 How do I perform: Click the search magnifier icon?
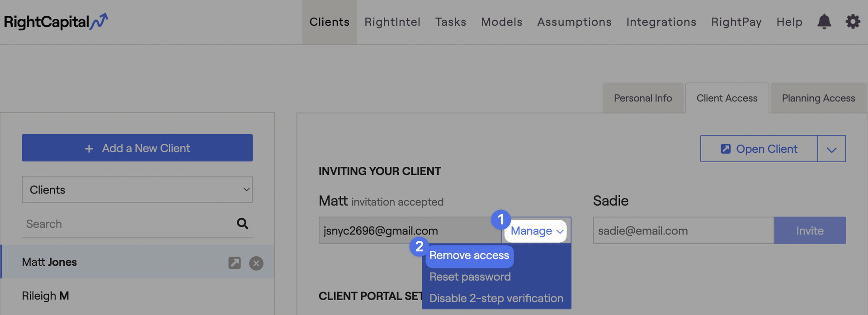[x=242, y=223]
